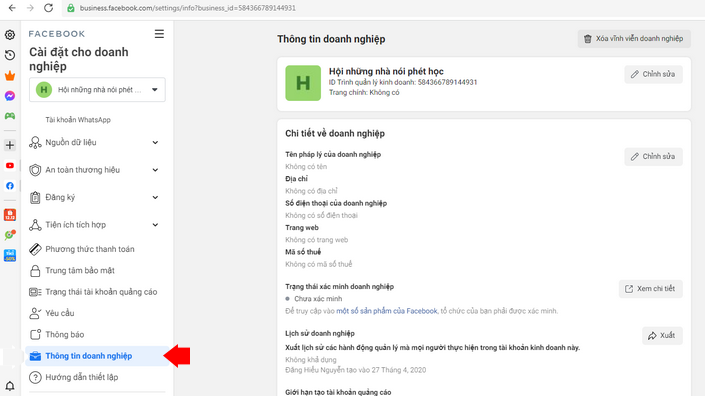Click the FACEBOOK logo text
Image resolution: width=705 pixels, height=396 pixels.
point(57,34)
